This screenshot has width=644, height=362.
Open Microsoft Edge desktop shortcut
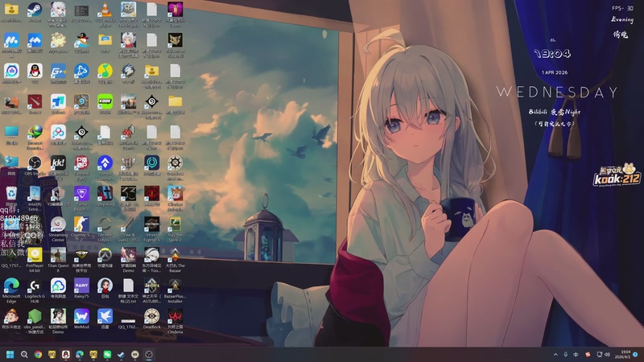pos(11,290)
